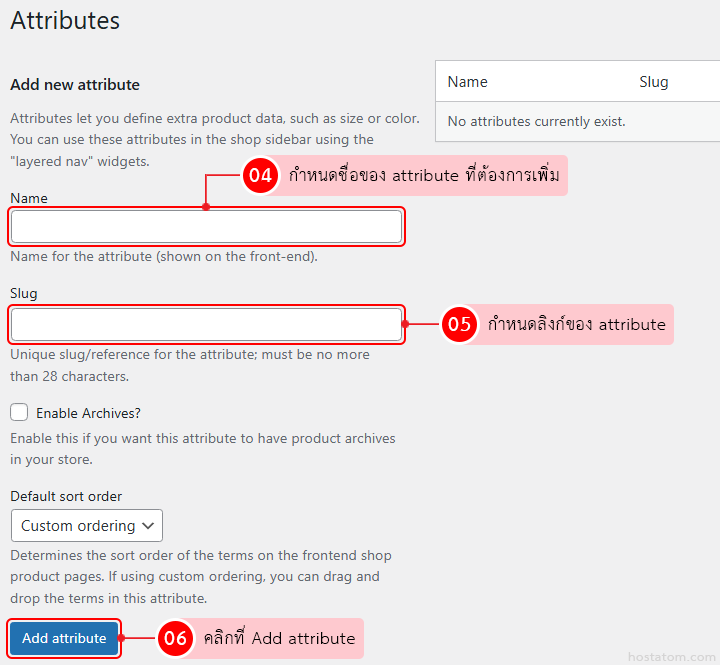Image resolution: width=720 pixels, height=665 pixels.
Task: Click the chevron arrow on Custom ordering
Action: pyautogui.click(x=148, y=526)
